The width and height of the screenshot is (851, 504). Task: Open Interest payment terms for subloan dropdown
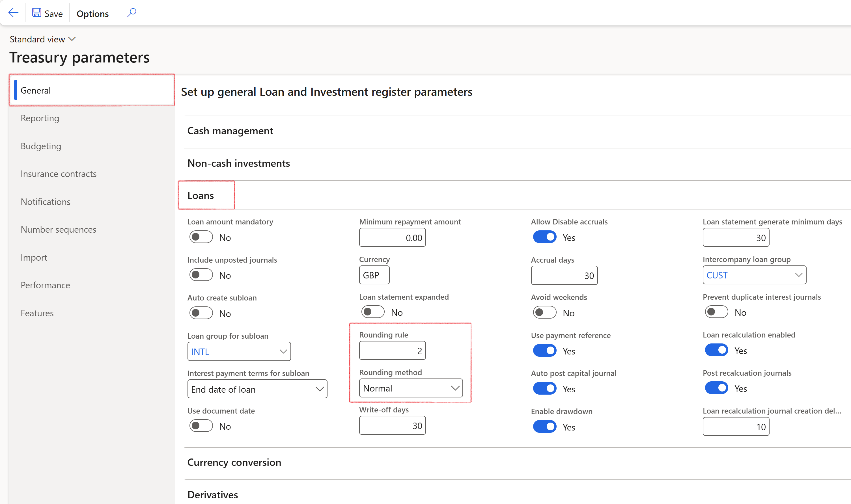pyautogui.click(x=257, y=389)
